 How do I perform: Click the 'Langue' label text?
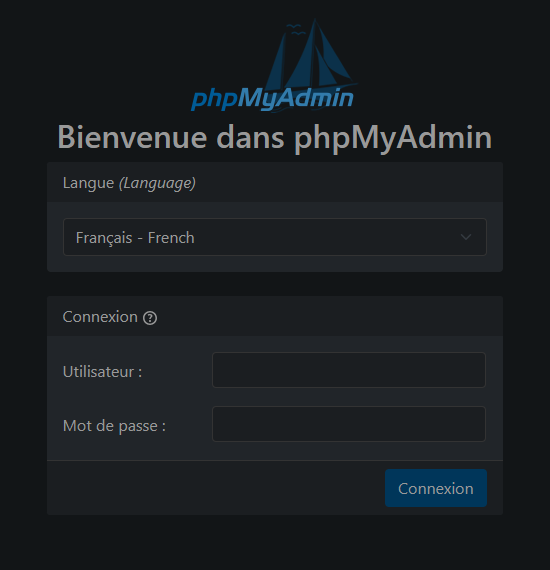(88, 183)
